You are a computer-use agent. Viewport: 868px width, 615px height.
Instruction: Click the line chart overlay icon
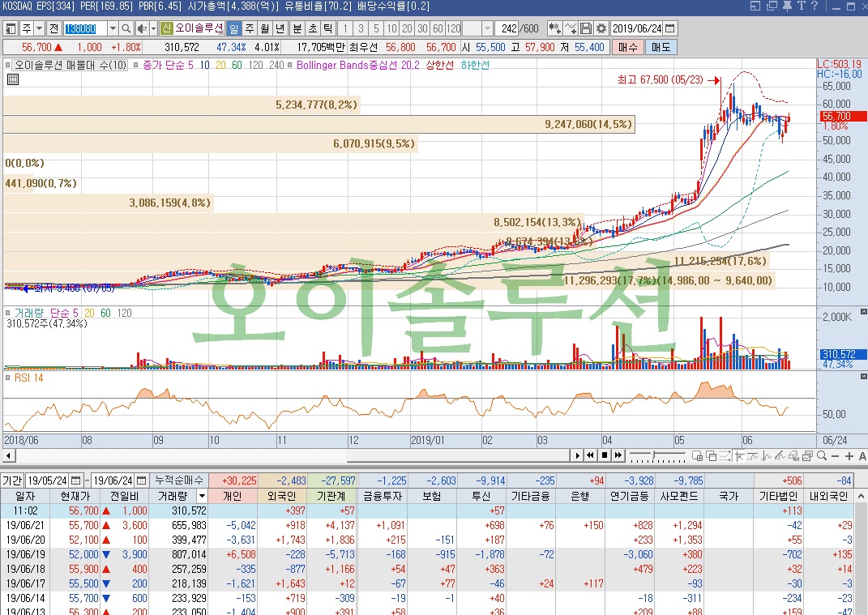pyautogui.click(x=571, y=28)
